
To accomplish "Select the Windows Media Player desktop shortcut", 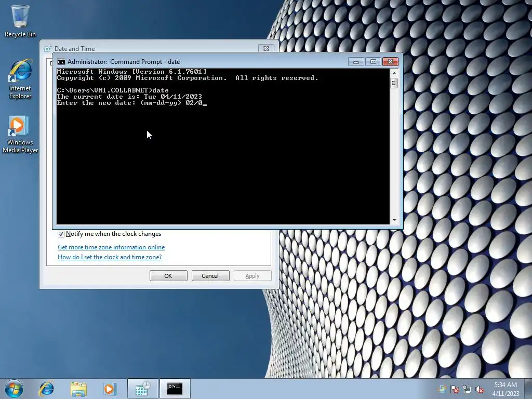I will (20, 135).
